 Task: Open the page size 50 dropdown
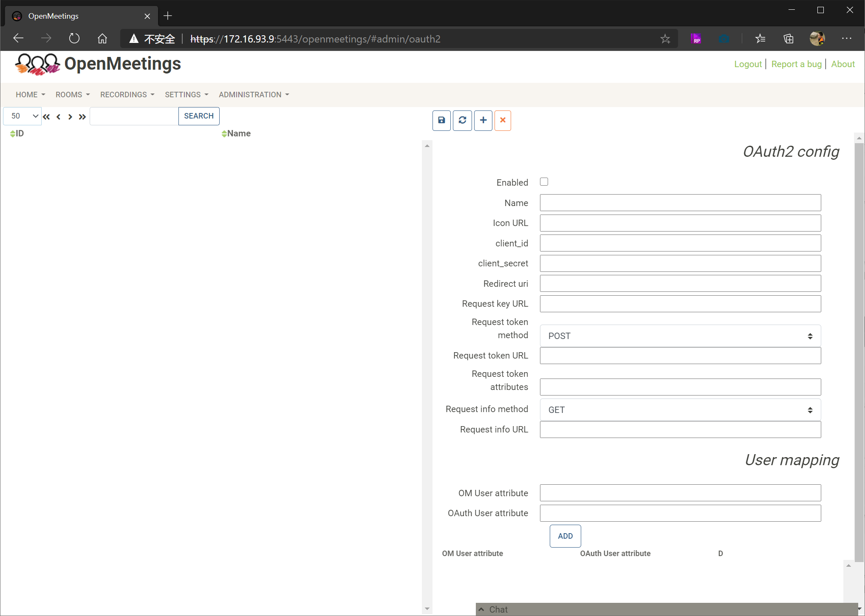pyautogui.click(x=23, y=116)
